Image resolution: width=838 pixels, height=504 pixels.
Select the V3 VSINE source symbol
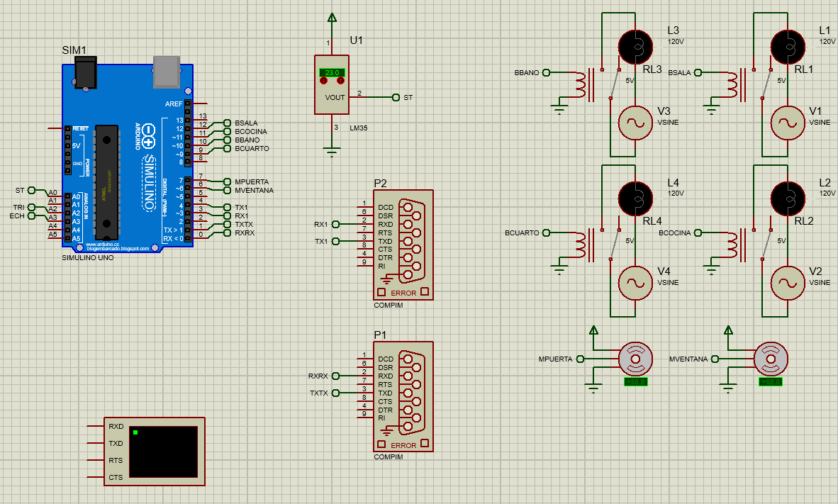(x=635, y=123)
